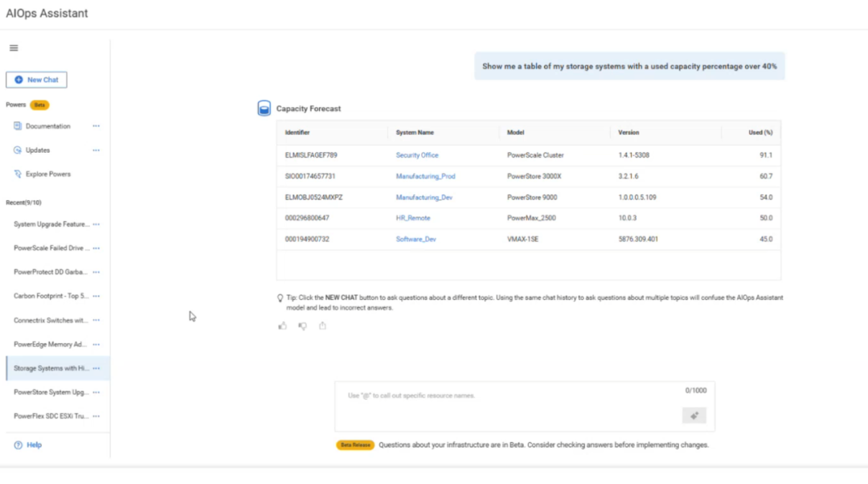
Task: Click the Capacity Forecast storage icon
Action: (264, 109)
